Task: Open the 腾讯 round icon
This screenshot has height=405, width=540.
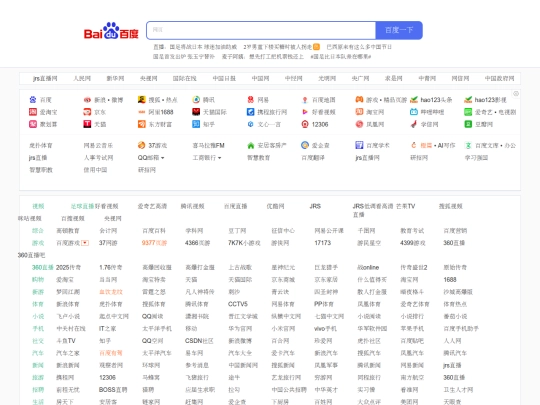Action: (196, 100)
